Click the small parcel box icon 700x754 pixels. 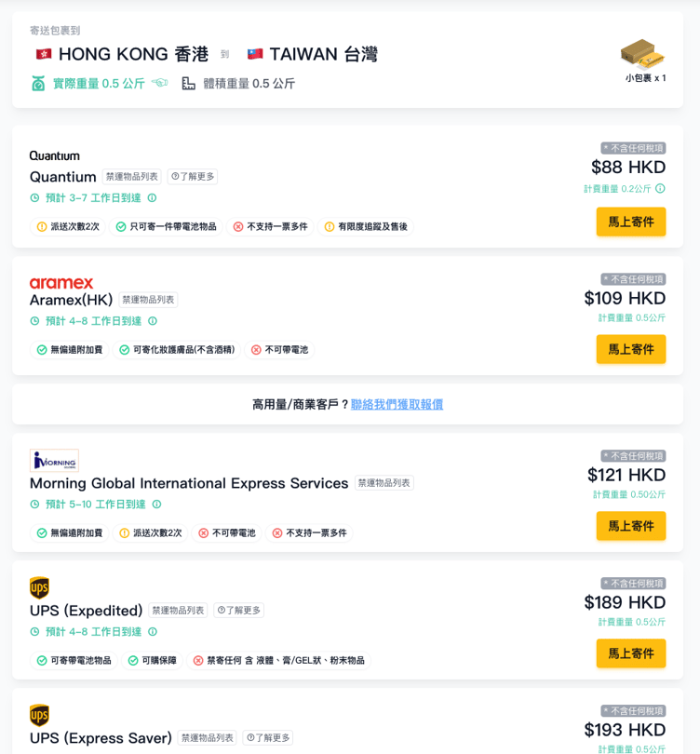(x=641, y=53)
